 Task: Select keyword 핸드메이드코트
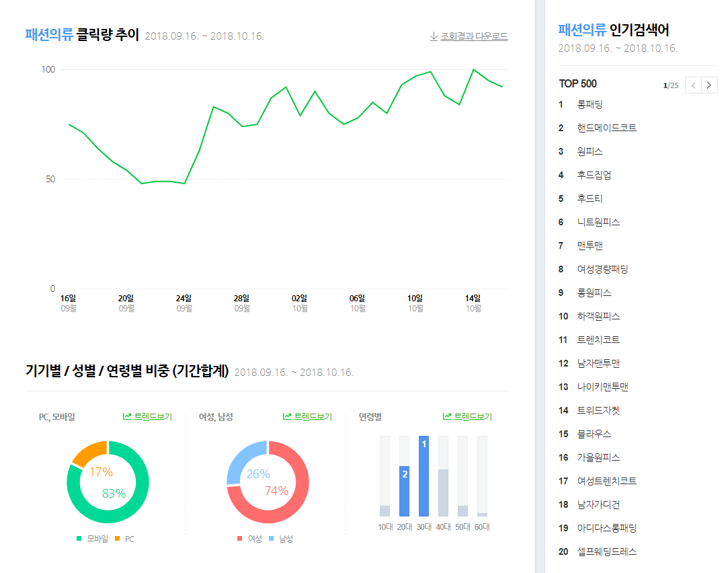(x=606, y=128)
